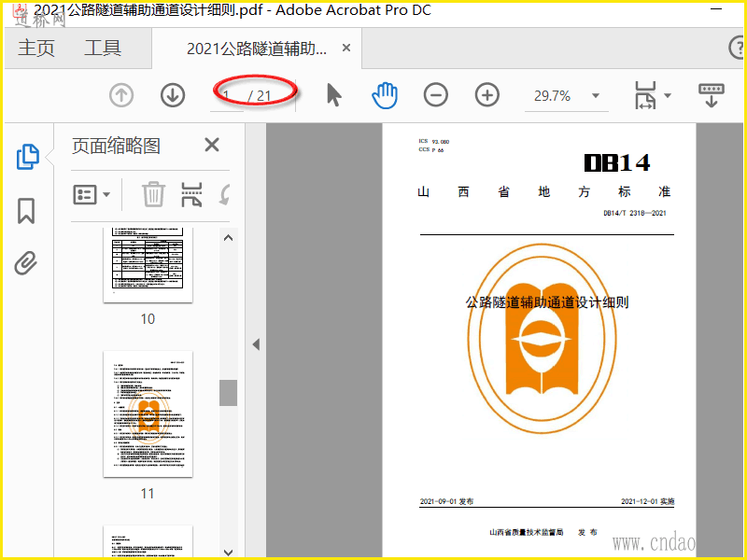Collapse the navigation pane with left triangle
The height and width of the screenshot is (560, 747).
coord(256,344)
